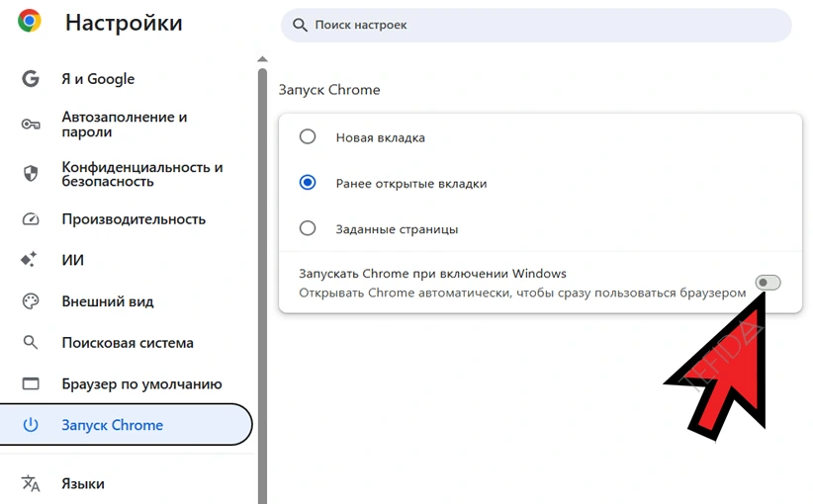The image size is (813, 504).
Task: Click the sidebar scrollbar up arrow
Action: [x=262, y=59]
